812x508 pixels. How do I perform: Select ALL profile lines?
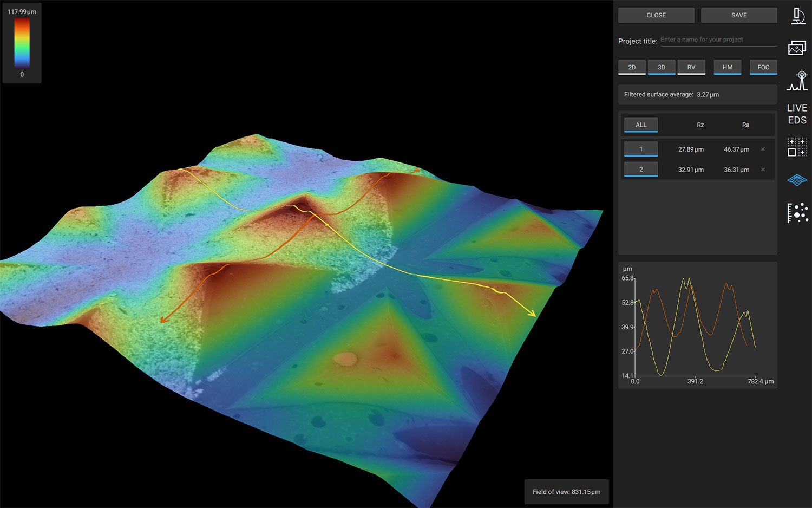pos(641,125)
